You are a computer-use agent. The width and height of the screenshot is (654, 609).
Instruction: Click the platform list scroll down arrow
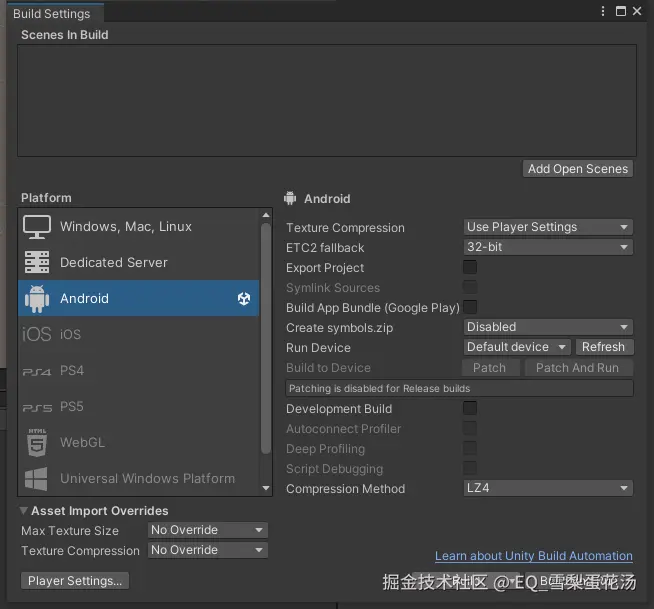point(266,488)
